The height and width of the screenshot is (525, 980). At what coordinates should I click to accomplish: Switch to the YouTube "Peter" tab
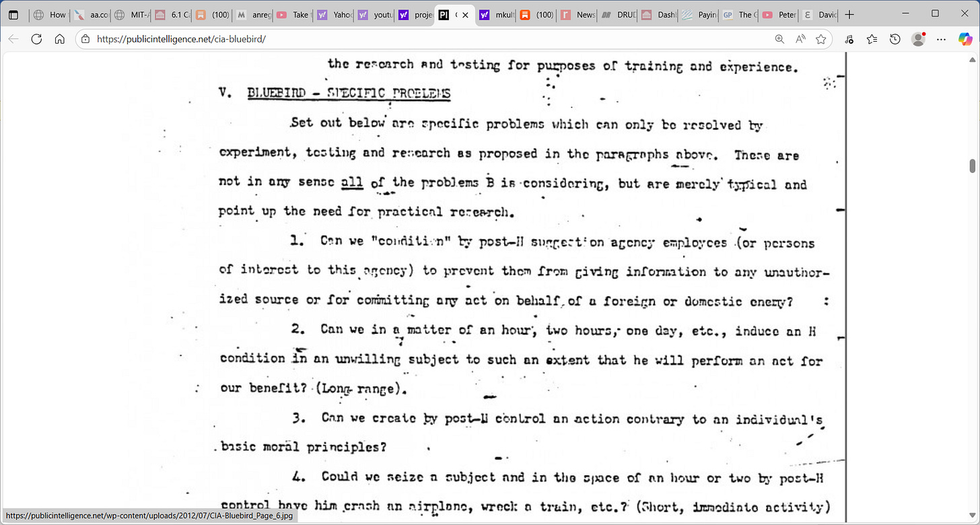click(777, 14)
